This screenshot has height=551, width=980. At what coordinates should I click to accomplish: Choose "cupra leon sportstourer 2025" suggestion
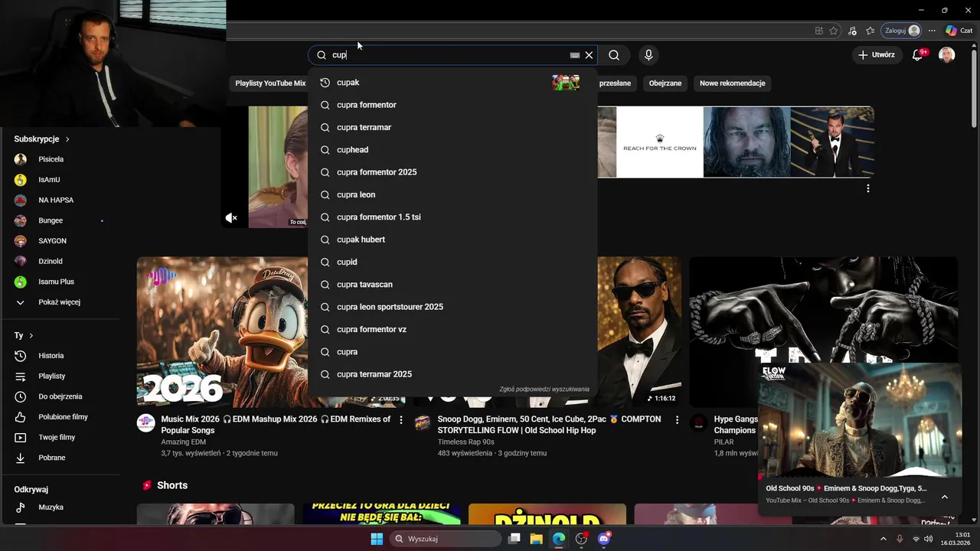tap(452, 307)
